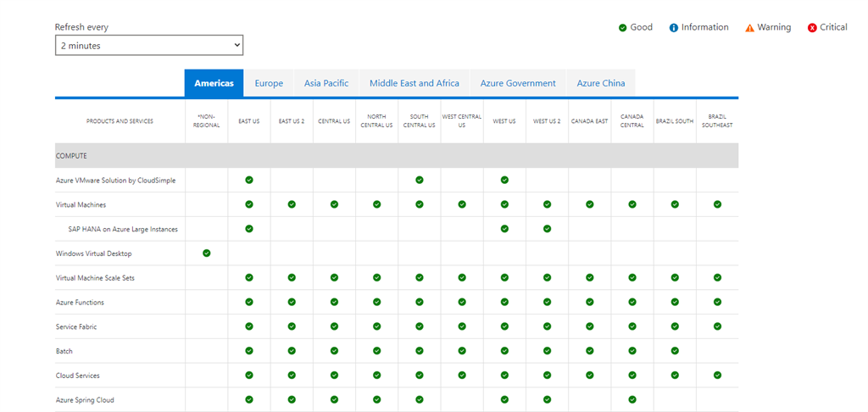
Task: Click Cloud Services West US 2 status icon
Action: [x=547, y=375]
